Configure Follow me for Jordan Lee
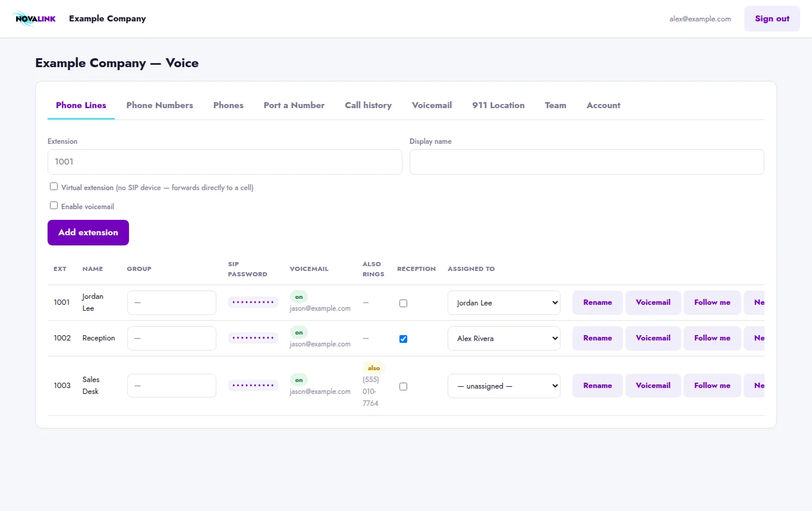The height and width of the screenshot is (511, 812). (x=712, y=302)
